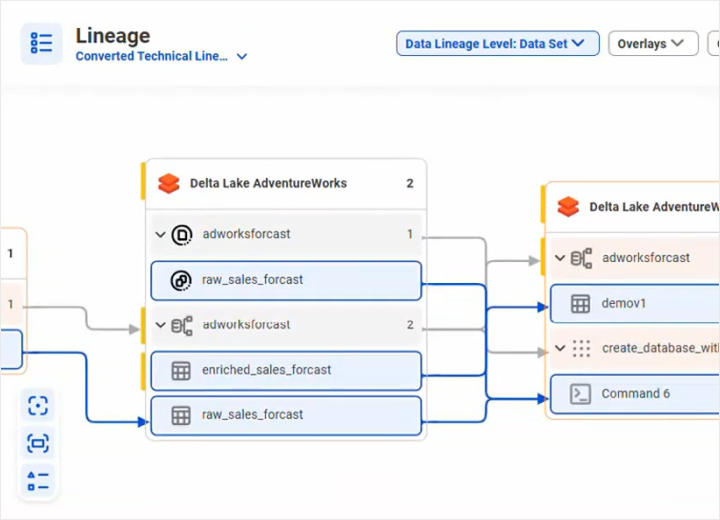Click the schema icon on center adworksforcast row with count 2
720x520 pixels.
182,325
